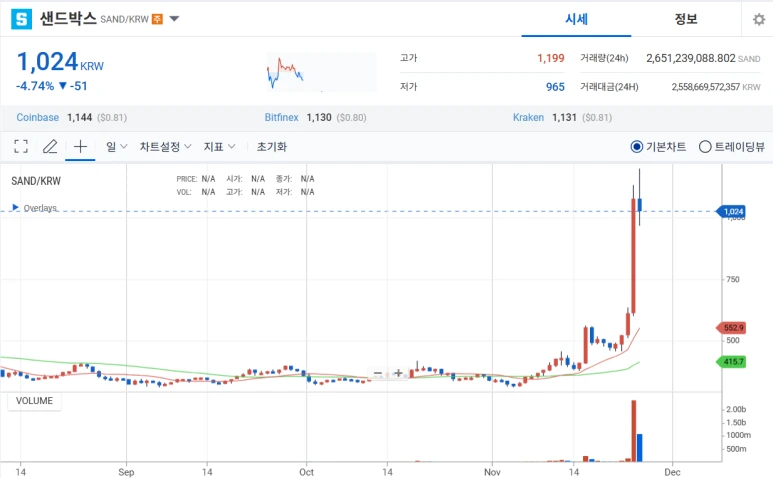Click the Kraken price link
This screenshot has width=773, height=478.
pos(528,117)
